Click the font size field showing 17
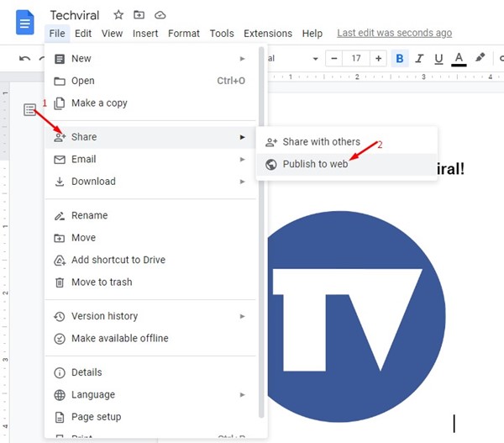Viewport: 504px width, 443px height. click(356, 58)
